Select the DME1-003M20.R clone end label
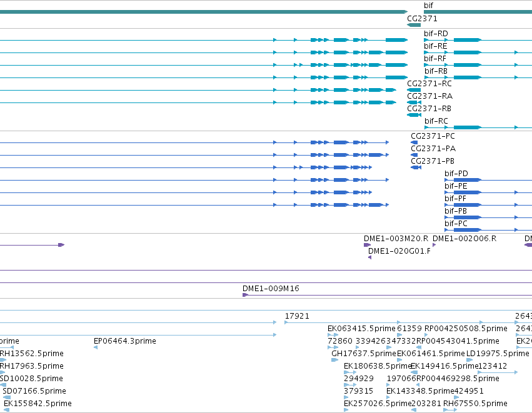The height and width of the screenshot is (413, 532). 396,239
